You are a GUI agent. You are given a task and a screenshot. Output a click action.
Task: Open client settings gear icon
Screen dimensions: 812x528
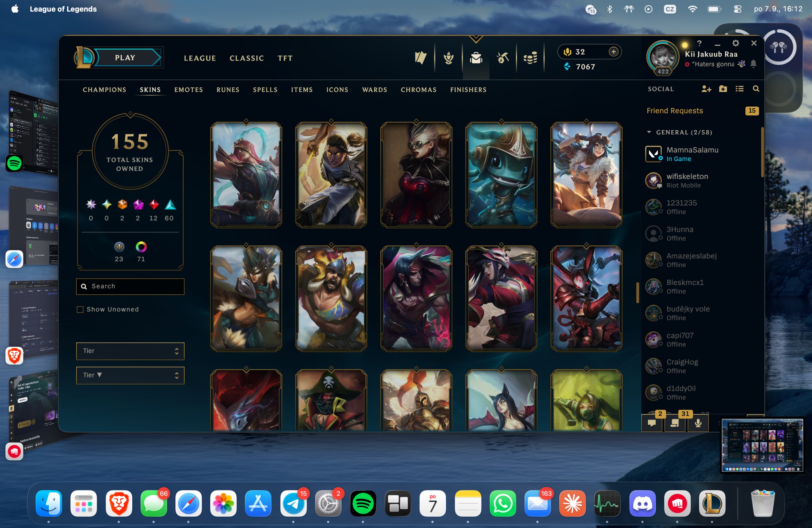click(736, 43)
